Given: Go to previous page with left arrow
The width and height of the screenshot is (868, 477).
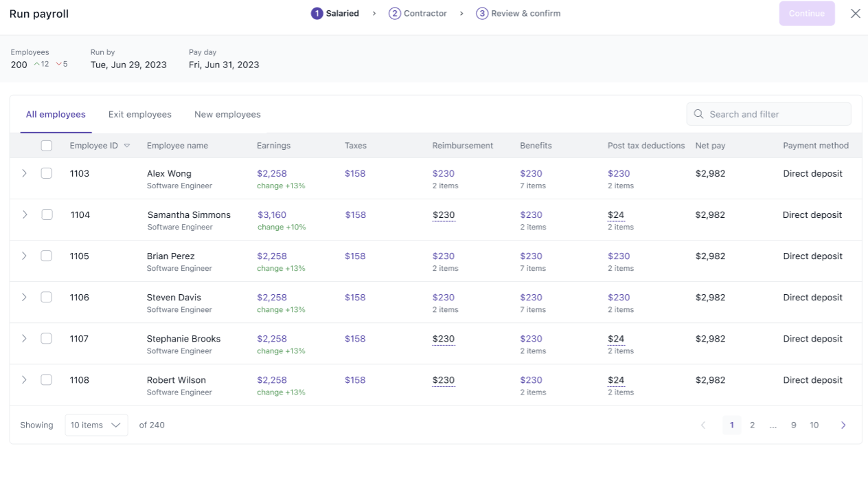Looking at the screenshot, I should pos(703,425).
